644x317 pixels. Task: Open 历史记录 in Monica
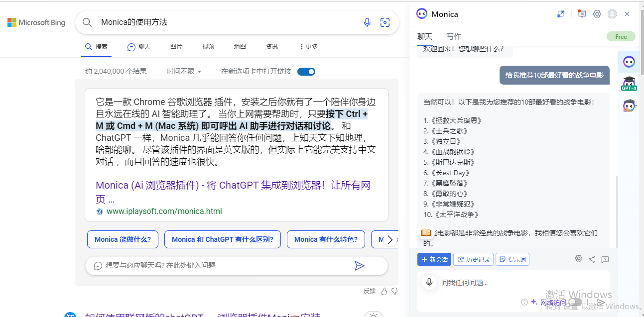473,259
